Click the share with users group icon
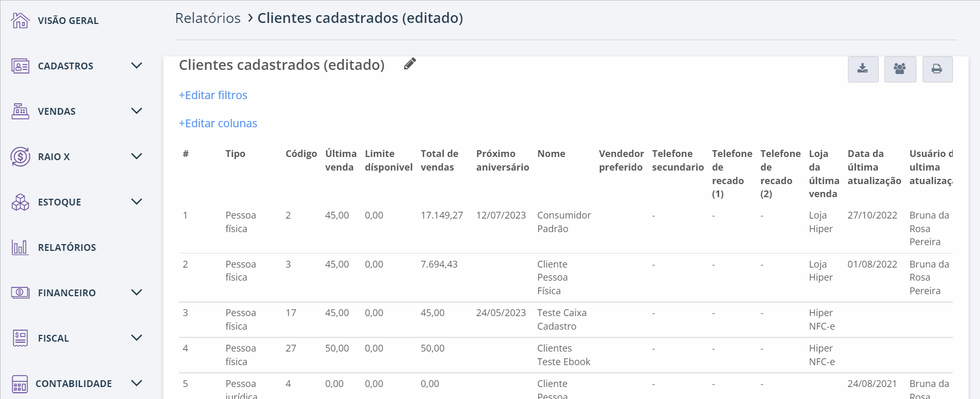The height and width of the screenshot is (399, 980). (900, 69)
